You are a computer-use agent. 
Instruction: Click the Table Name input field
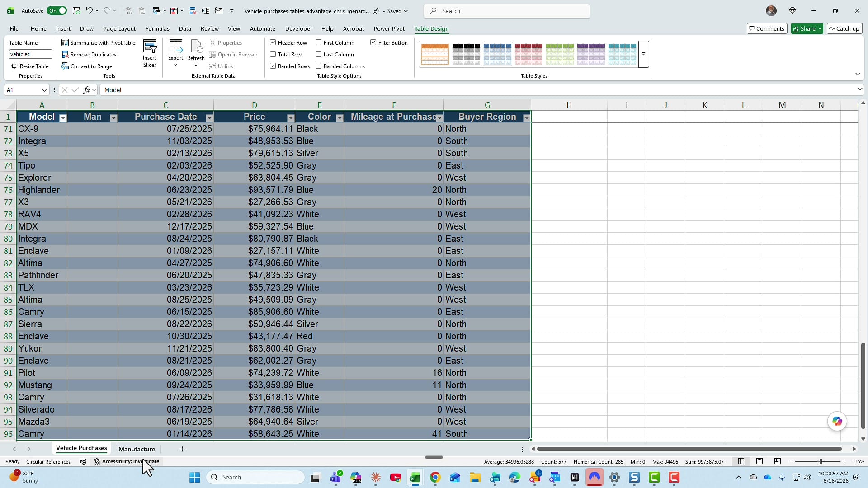(30, 54)
